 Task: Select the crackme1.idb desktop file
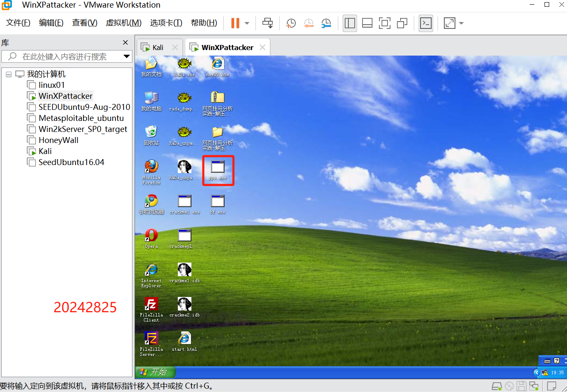point(185,273)
